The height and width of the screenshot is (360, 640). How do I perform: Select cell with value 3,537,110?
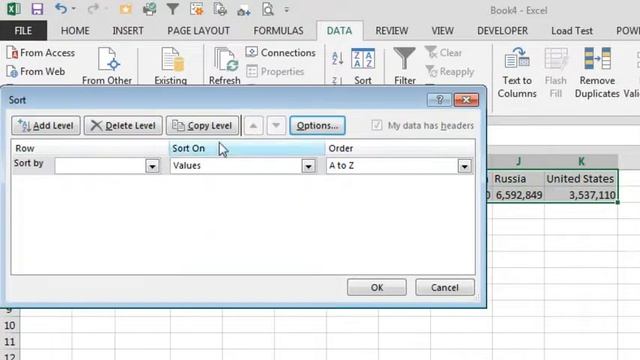coord(581,195)
